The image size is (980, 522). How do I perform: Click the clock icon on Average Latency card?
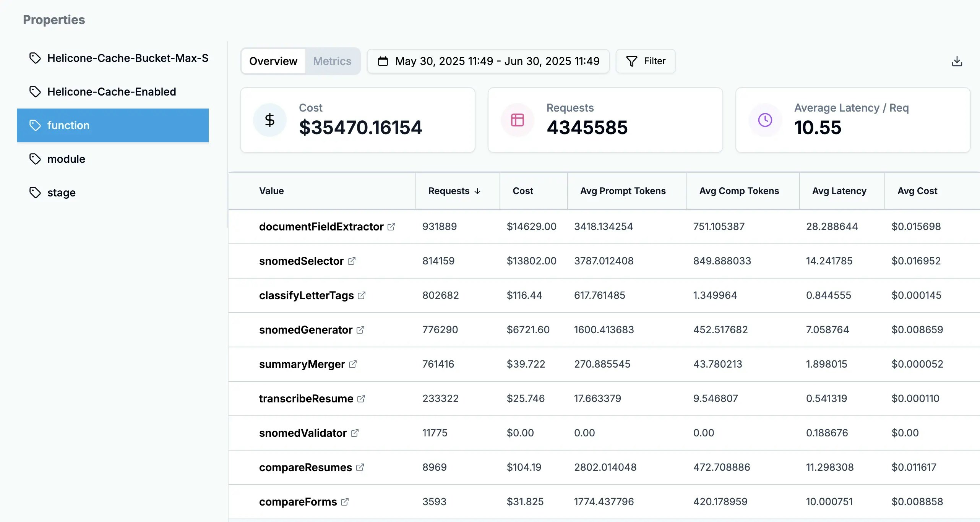764,120
